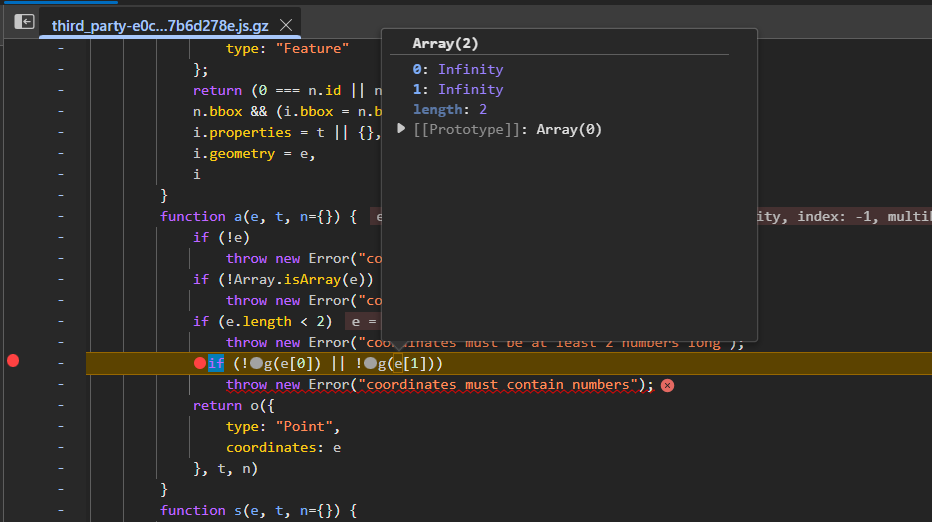This screenshot has height=522, width=932.
Task: Toggle the navigator sidebar icon
Action: tap(24, 22)
